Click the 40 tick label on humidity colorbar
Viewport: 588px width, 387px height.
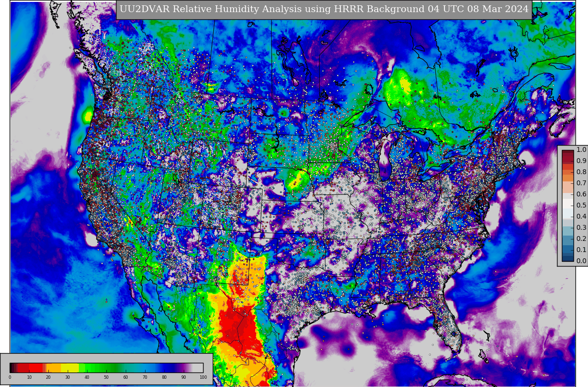point(87,377)
